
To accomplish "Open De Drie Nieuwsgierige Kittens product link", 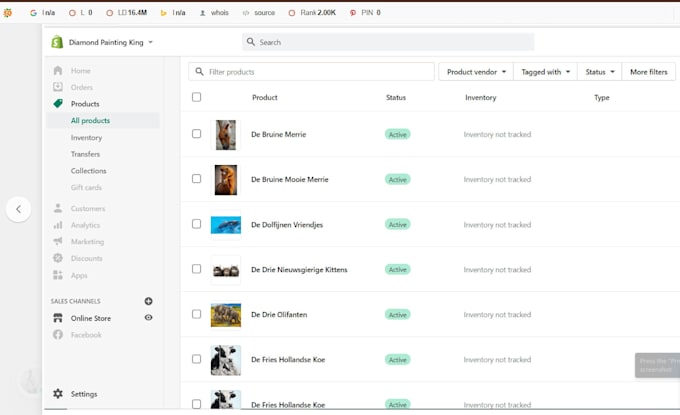I will pos(299,269).
